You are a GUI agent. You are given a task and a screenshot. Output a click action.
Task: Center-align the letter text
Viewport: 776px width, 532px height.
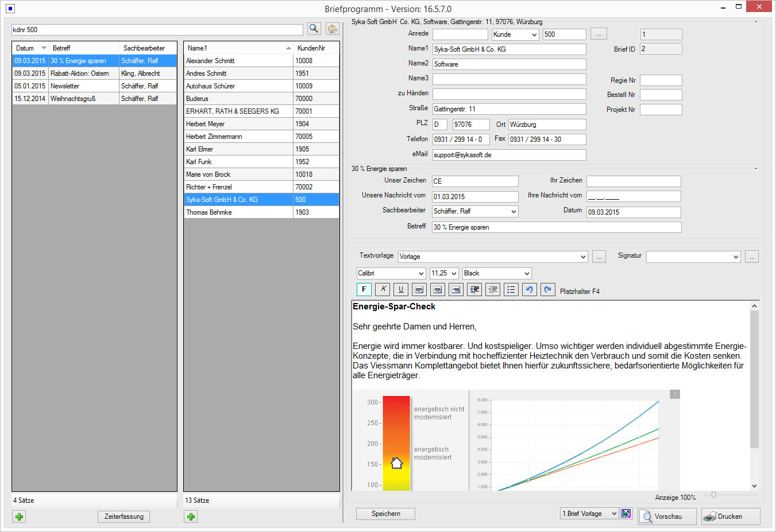[437, 290]
